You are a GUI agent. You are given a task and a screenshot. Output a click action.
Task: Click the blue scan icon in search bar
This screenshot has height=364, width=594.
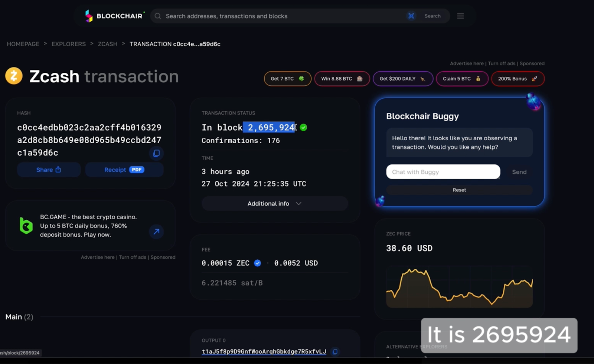click(411, 16)
